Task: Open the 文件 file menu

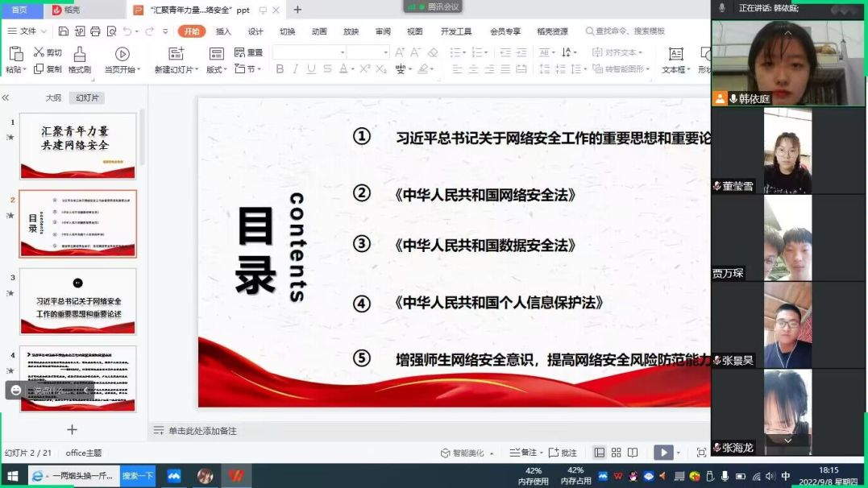Action: (27, 31)
